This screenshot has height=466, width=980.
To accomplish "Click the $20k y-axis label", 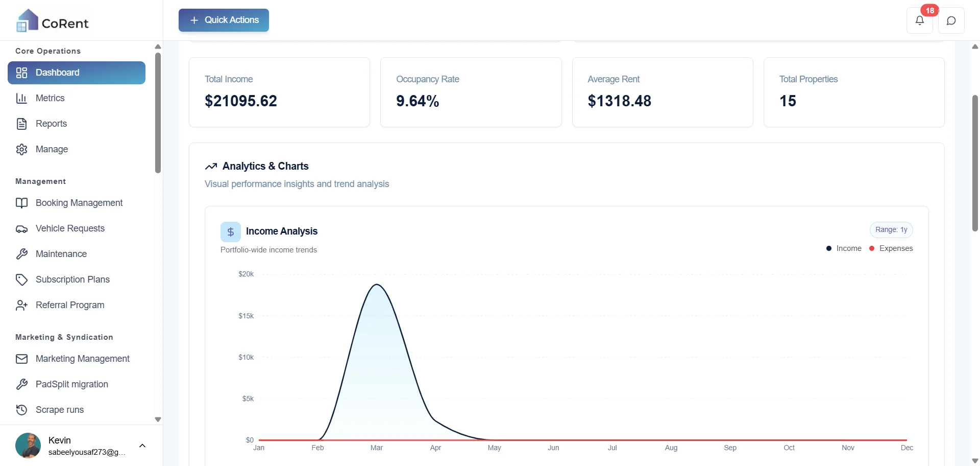I will click(x=246, y=274).
